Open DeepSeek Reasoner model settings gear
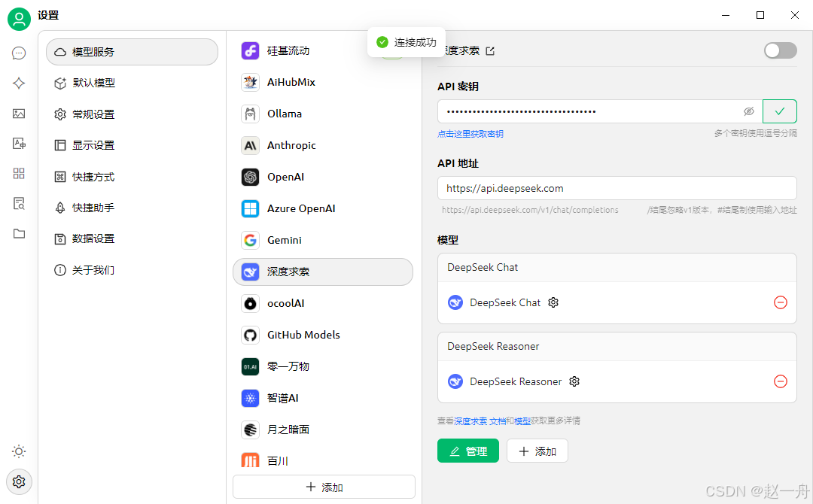This screenshot has height=504, width=813. point(574,381)
